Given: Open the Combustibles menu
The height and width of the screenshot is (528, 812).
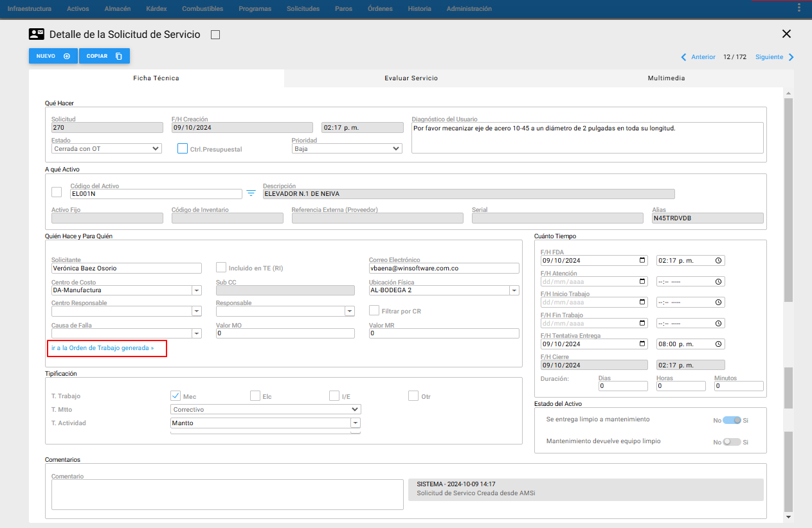Looking at the screenshot, I should tap(203, 9).
